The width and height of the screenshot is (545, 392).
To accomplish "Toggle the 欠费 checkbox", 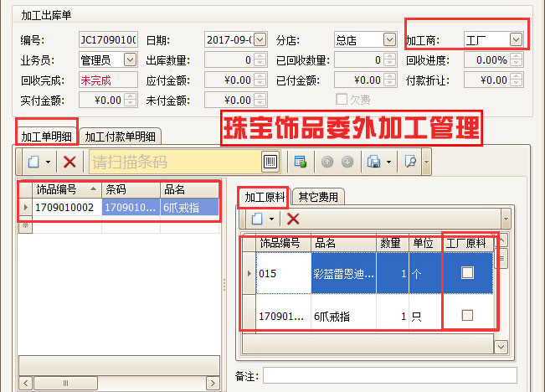I will tap(342, 99).
